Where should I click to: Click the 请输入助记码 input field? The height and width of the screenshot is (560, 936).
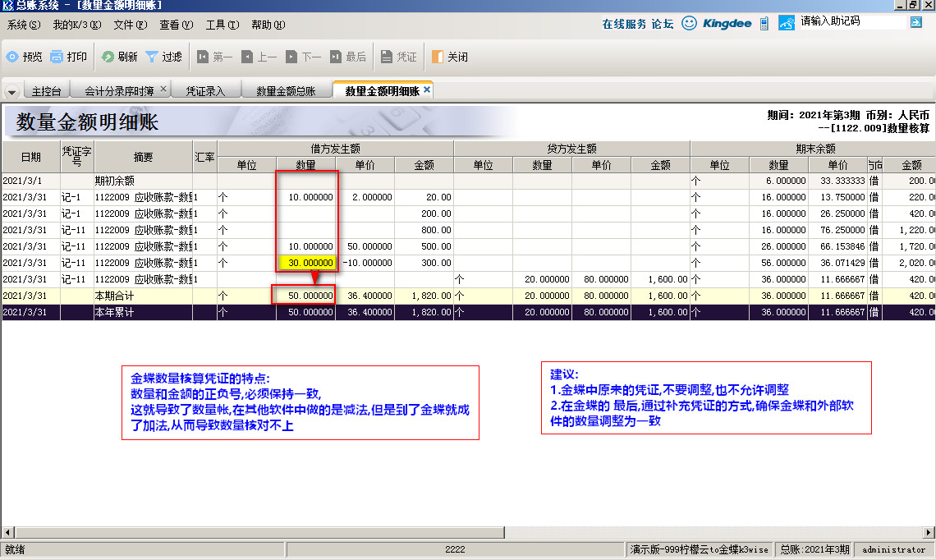click(x=852, y=21)
